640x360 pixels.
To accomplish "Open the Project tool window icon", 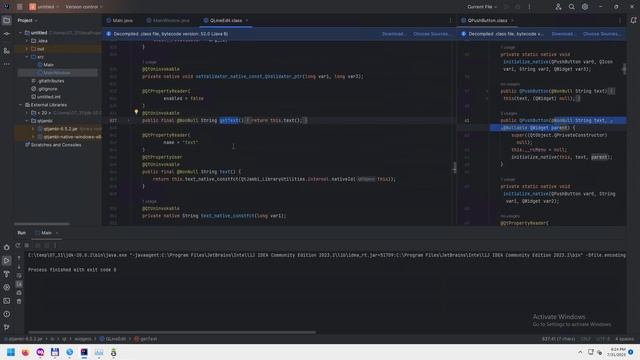I will [7, 20].
